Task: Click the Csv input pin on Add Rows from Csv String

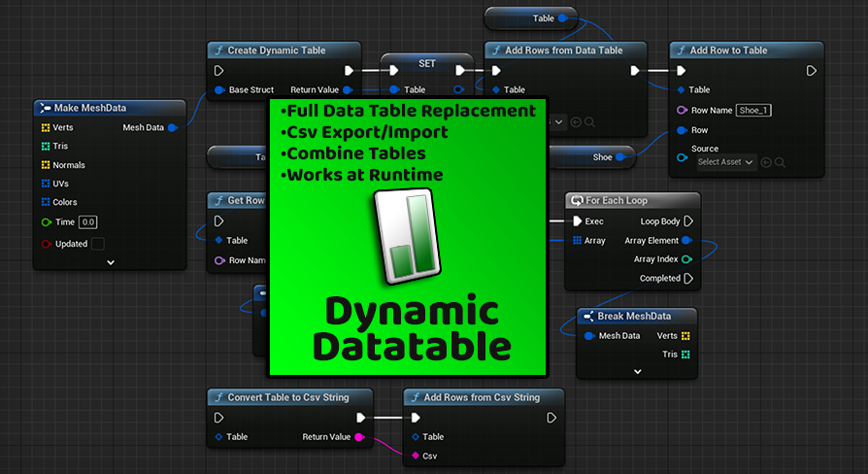Action: [416, 455]
